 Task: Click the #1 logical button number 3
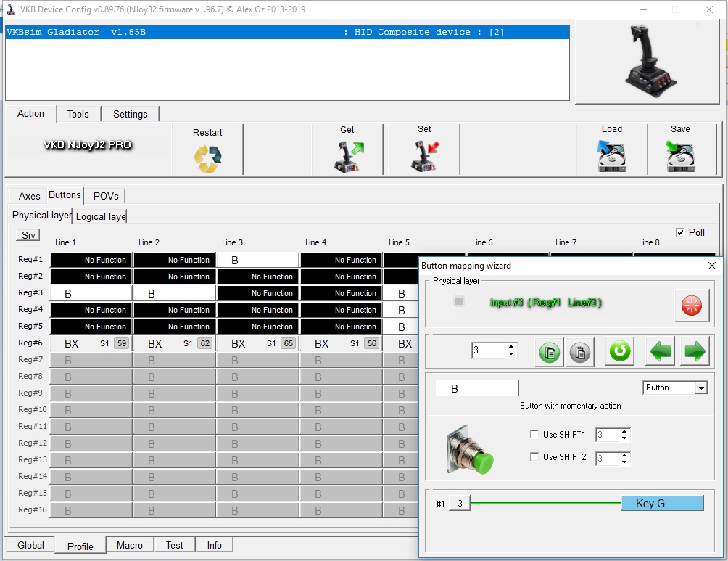[460, 504]
